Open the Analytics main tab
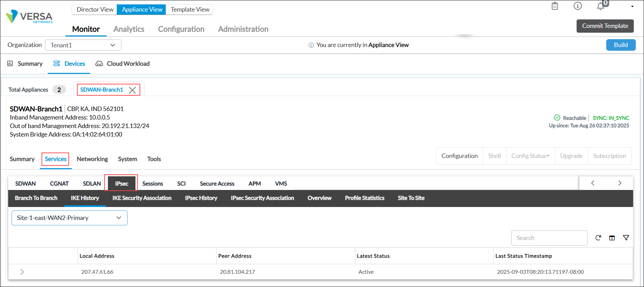 129,29
